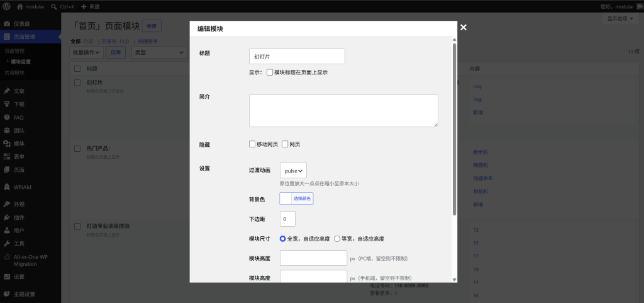Click the 团队 sidebar icon
Image resolution: width=644 pixels, height=303 pixels.
tap(6, 131)
